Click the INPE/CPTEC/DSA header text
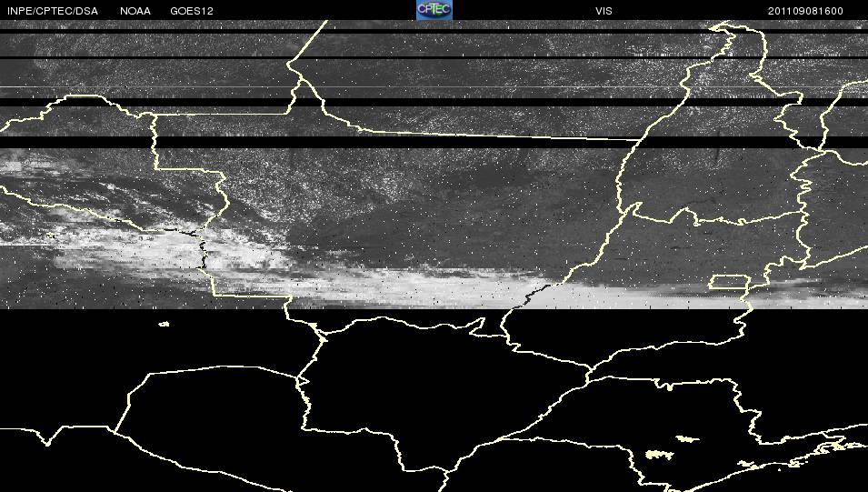 [53, 11]
